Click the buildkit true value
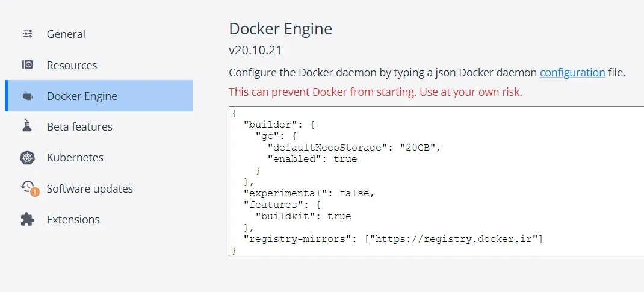The image size is (644, 292). (339, 216)
